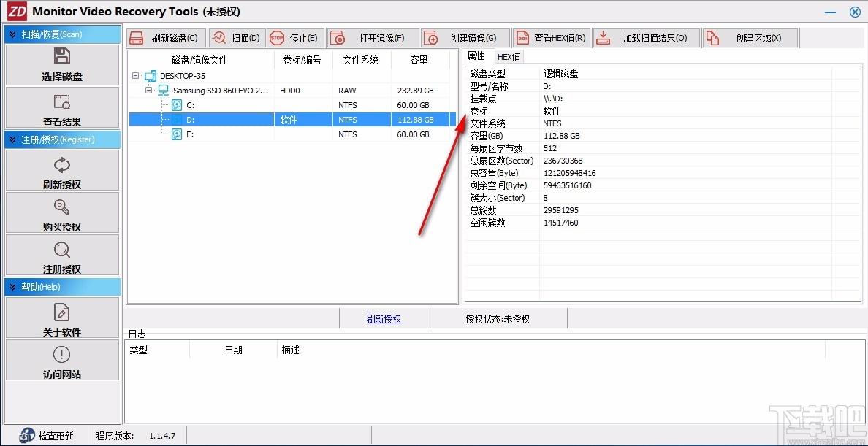Click the 日期 log column header

point(233,350)
